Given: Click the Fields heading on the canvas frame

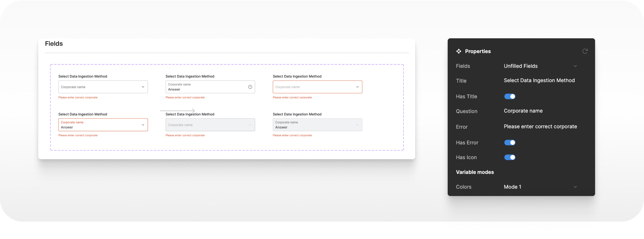Looking at the screenshot, I should click(54, 44).
